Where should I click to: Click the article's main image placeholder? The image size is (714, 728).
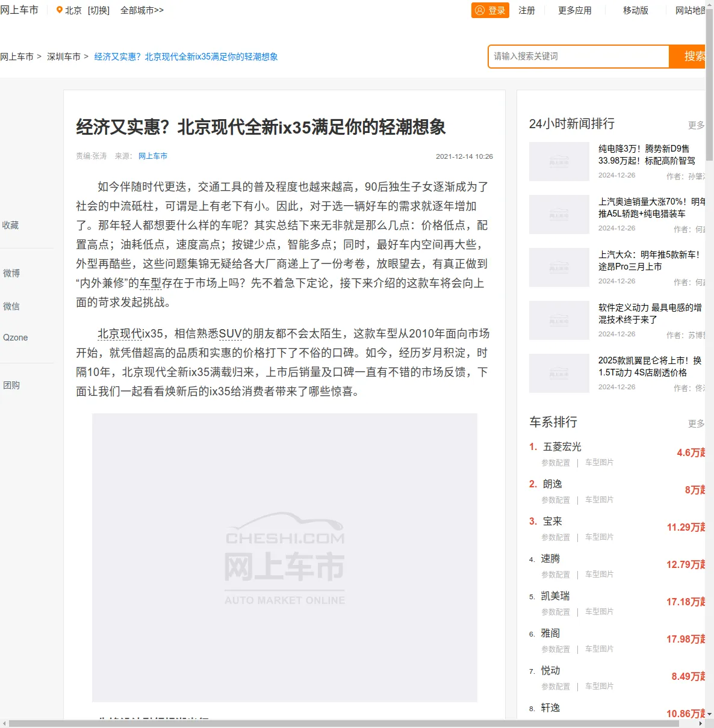[x=285, y=558]
